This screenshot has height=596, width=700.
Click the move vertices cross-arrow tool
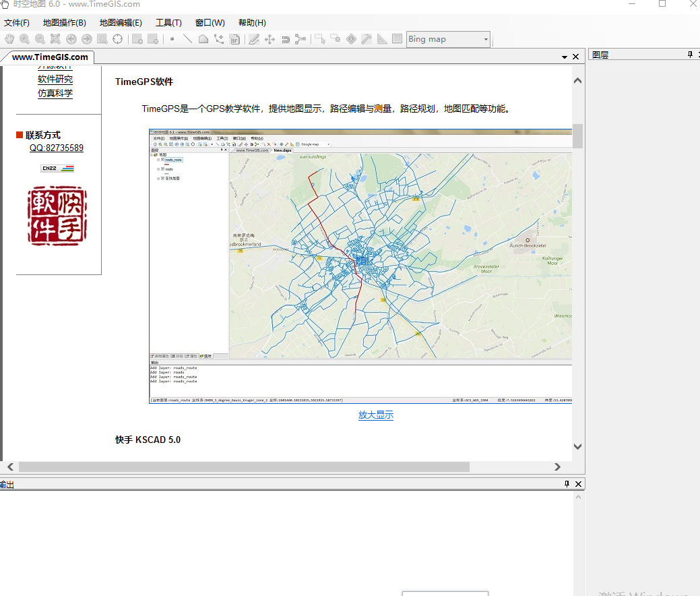pyautogui.click(x=269, y=39)
